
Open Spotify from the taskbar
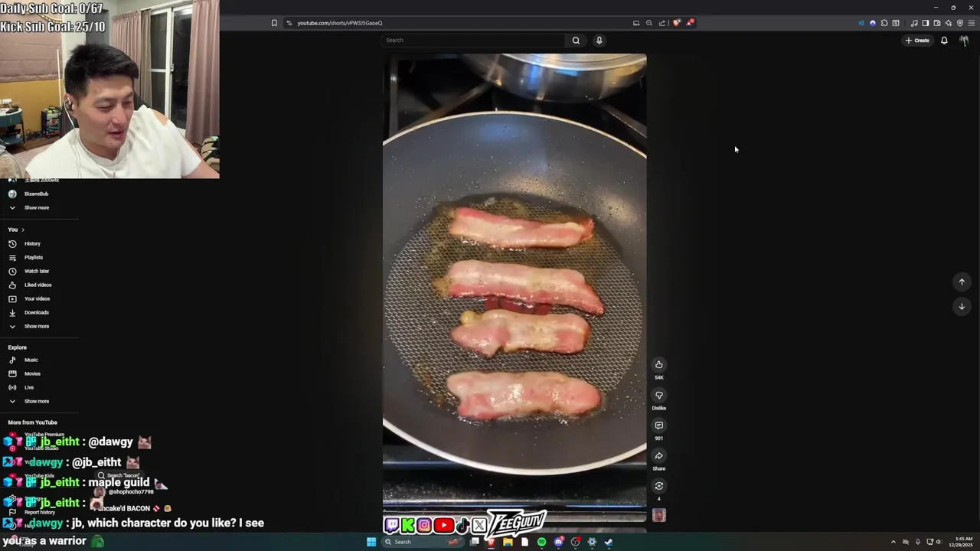click(x=541, y=542)
